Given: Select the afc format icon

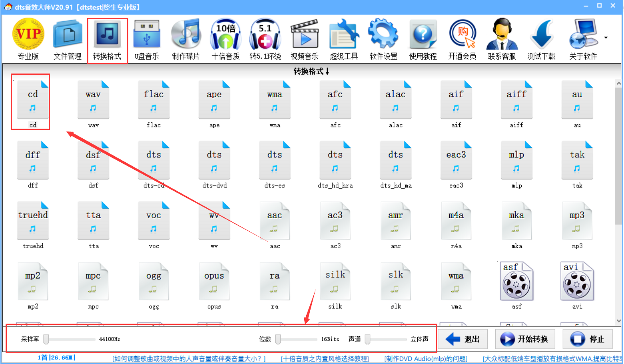Looking at the screenshot, I should pos(335,104).
